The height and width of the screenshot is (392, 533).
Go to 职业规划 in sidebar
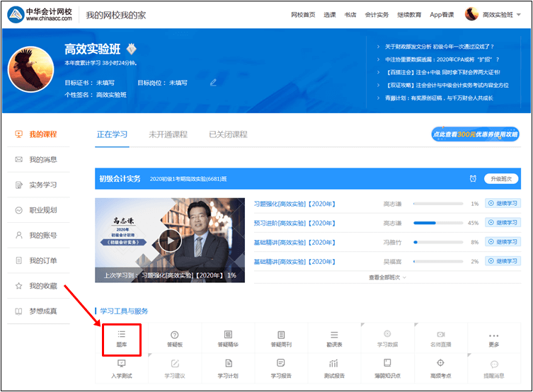[x=38, y=210]
